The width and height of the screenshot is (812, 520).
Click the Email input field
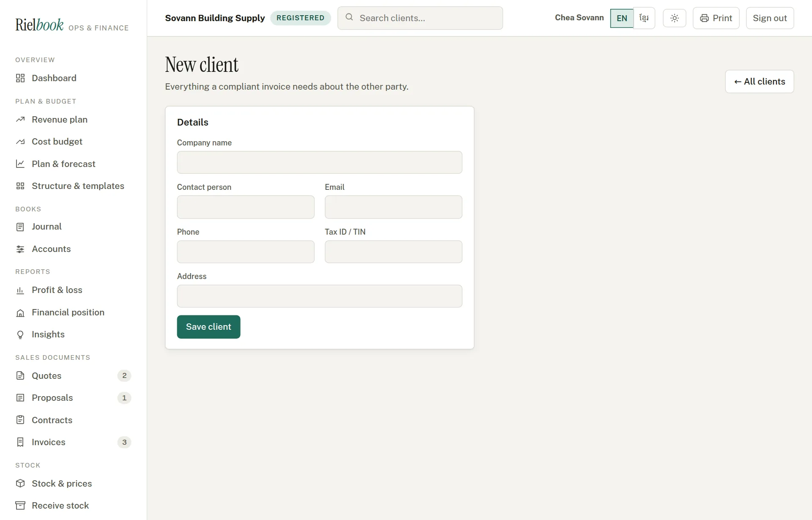(393, 207)
